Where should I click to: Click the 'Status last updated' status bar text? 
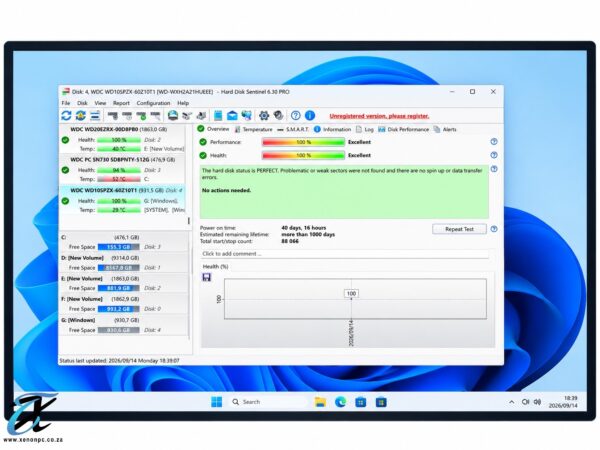(x=119, y=360)
